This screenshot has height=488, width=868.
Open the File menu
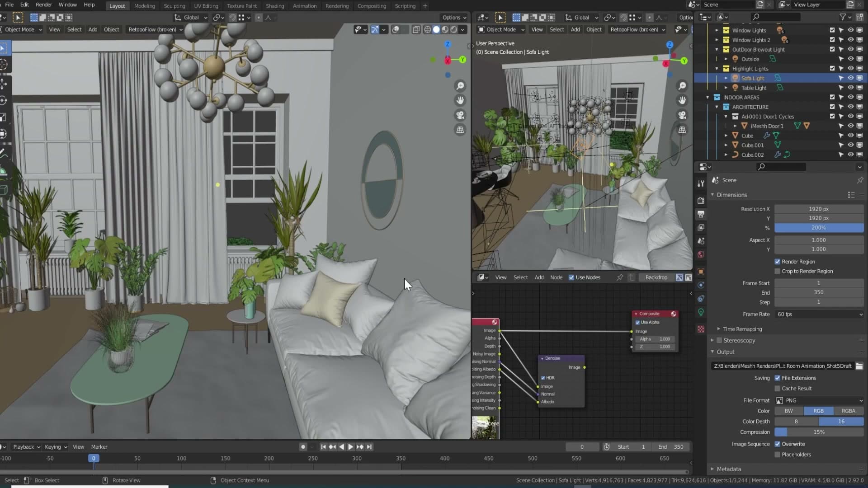pos(9,5)
